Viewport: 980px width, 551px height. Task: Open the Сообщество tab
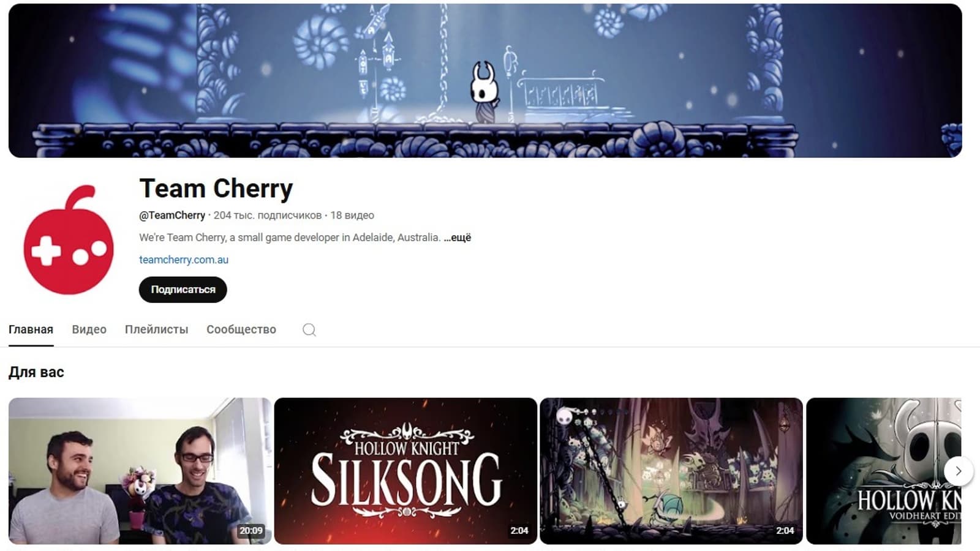coord(241,329)
